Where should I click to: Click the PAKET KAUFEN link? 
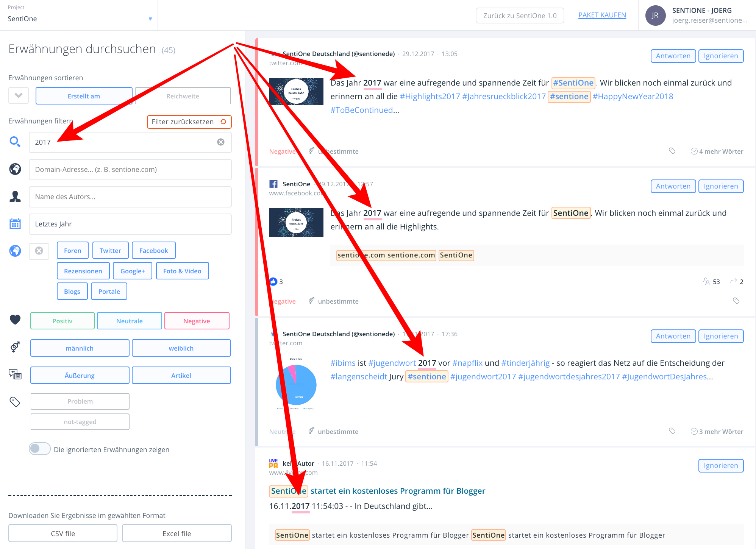pyautogui.click(x=602, y=15)
